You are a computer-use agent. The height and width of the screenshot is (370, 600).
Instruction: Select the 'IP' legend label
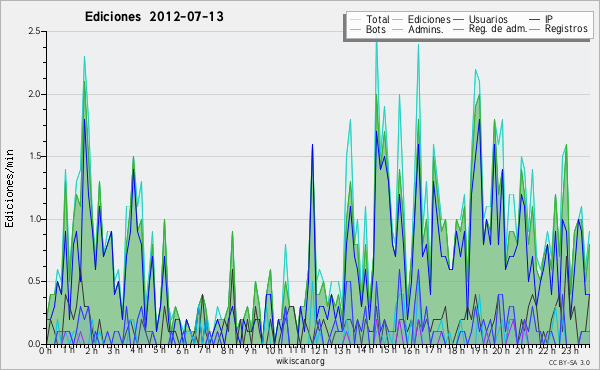pyautogui.click(x=549, y=20)
